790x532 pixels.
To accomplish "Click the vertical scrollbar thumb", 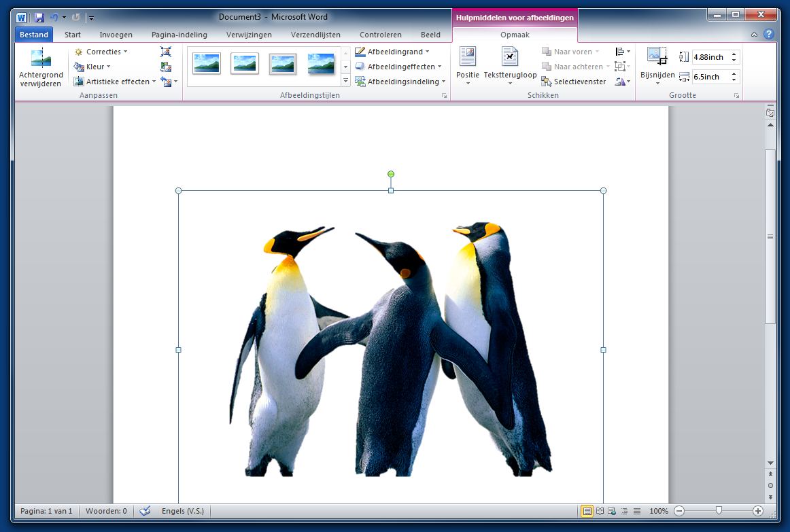I will [x=770, y=236].
